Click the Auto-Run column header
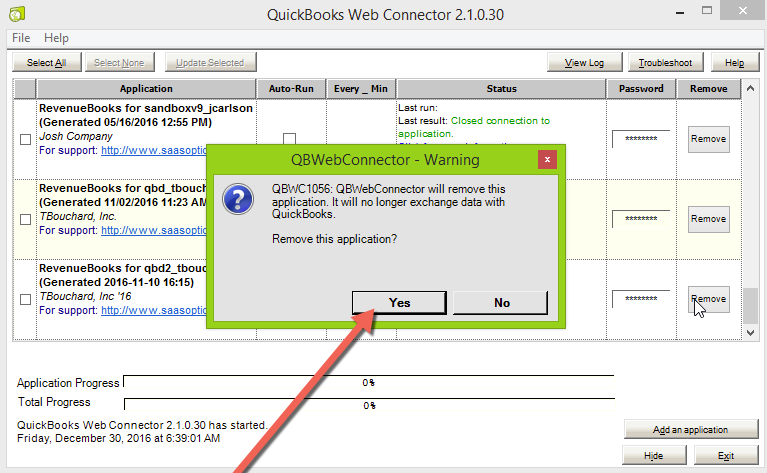 291,89
